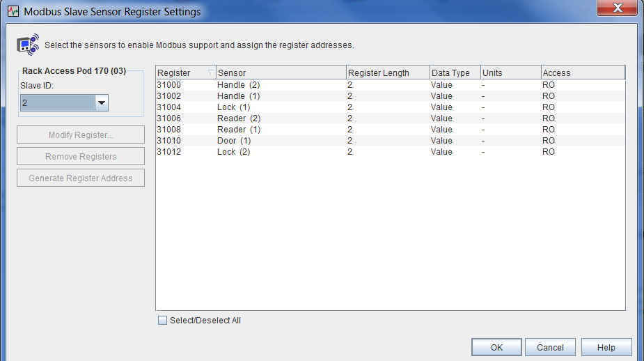Image resolution: width=644 pixels, height=361 pixels.
Task: Click the Units column header
Action: pyautogui.click(x=511, y=72)
